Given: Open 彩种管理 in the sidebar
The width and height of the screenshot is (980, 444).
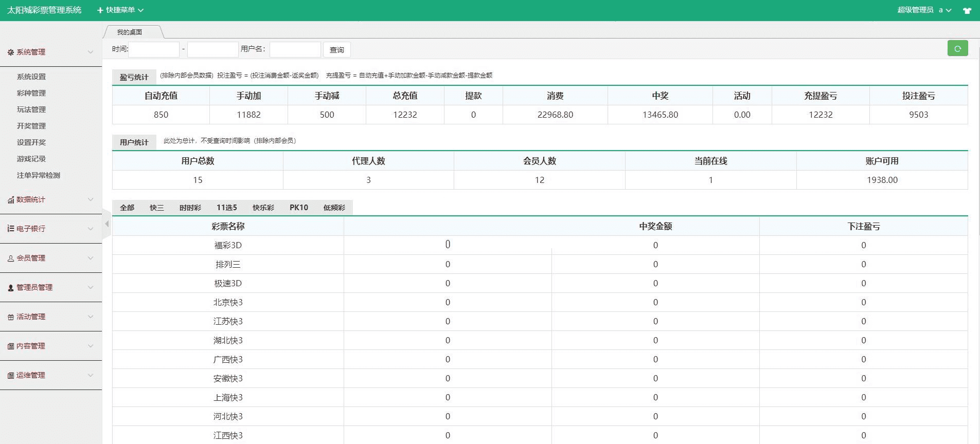Looking at the screenshot, I should pos(31,93).
